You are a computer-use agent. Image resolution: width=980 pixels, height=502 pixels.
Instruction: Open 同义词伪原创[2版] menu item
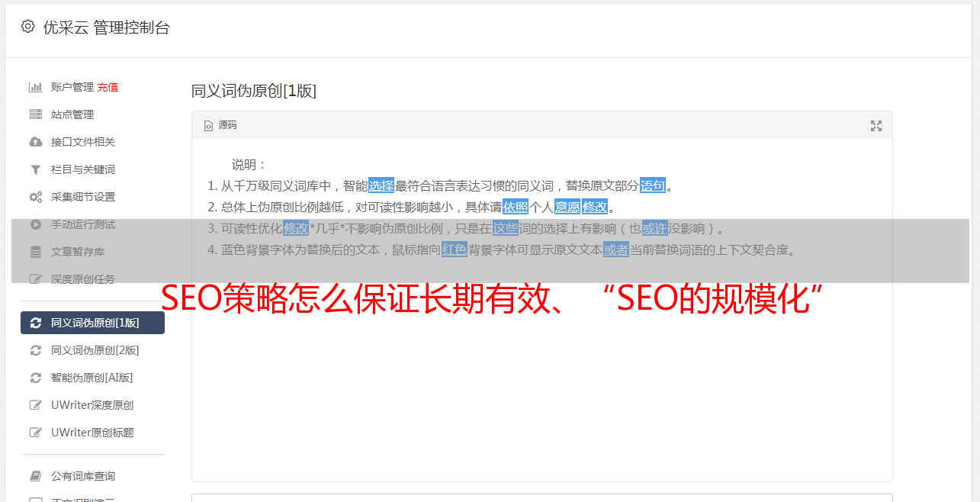92,350
